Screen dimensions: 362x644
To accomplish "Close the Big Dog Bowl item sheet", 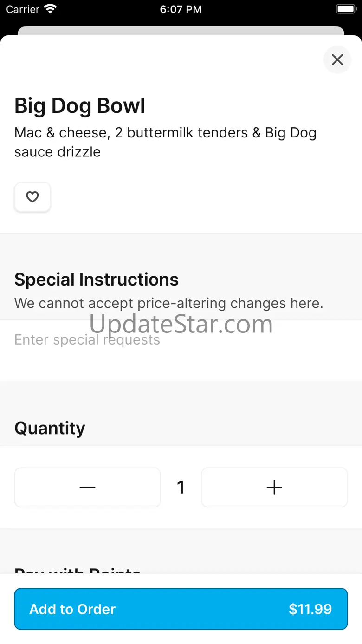I will (x=337, y=59).
